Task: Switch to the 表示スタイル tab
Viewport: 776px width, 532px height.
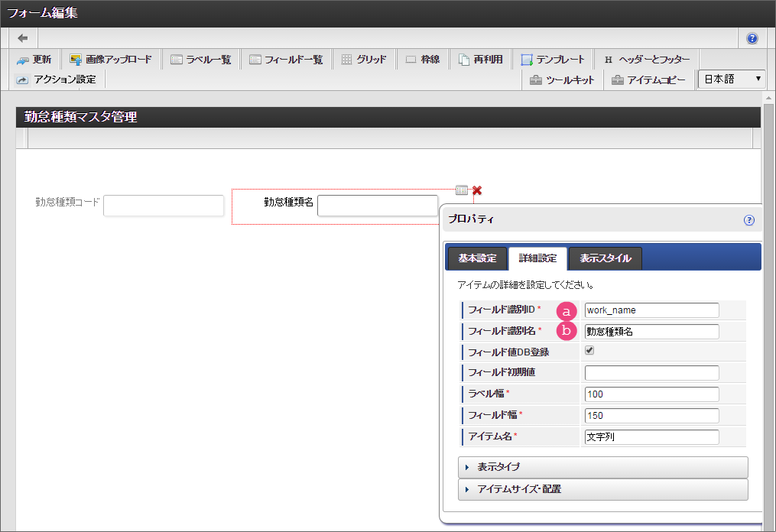Action: click(x=605, y=258)
